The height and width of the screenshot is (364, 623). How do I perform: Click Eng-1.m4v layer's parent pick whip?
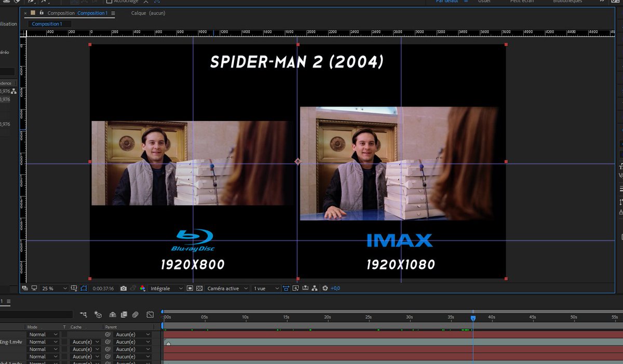click(108, 342)
